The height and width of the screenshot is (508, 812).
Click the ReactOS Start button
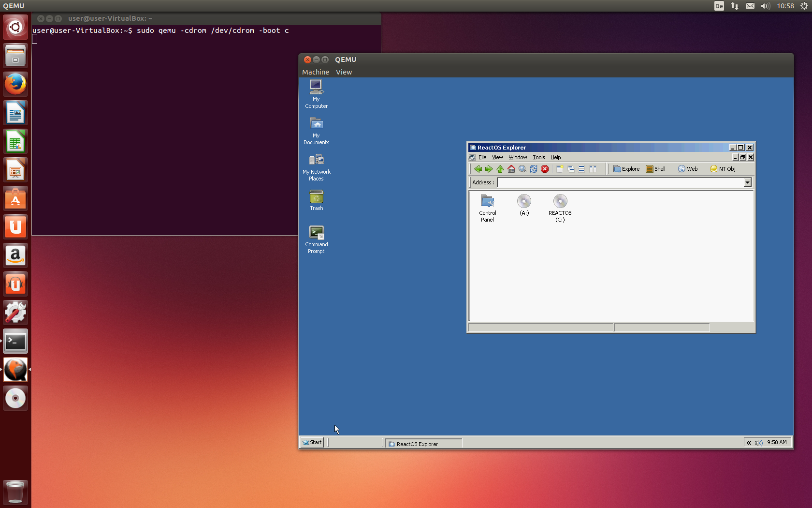click(x=312, y=442)
